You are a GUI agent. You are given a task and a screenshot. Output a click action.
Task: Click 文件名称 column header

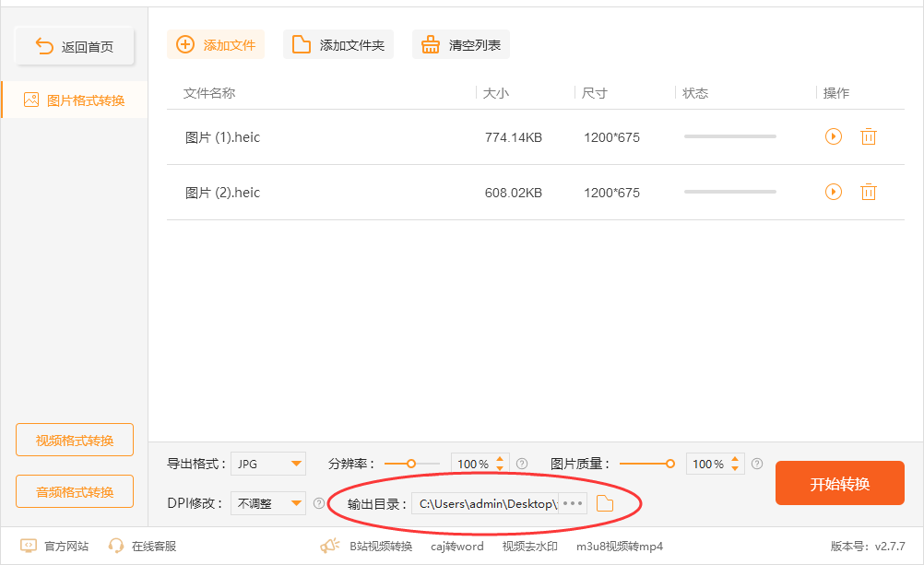[x=209, y=92]
